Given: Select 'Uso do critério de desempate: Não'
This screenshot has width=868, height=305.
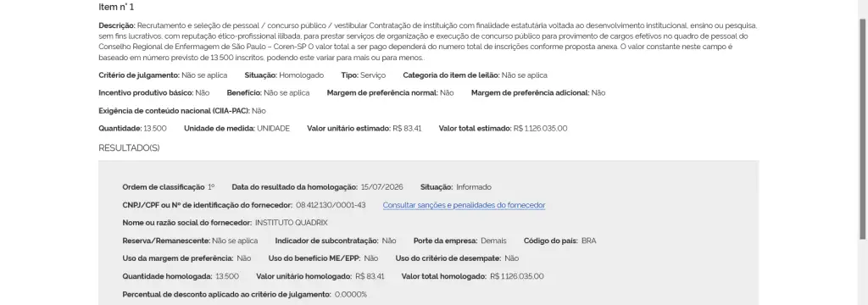Looking at the screenshot, I should point(457,258).
